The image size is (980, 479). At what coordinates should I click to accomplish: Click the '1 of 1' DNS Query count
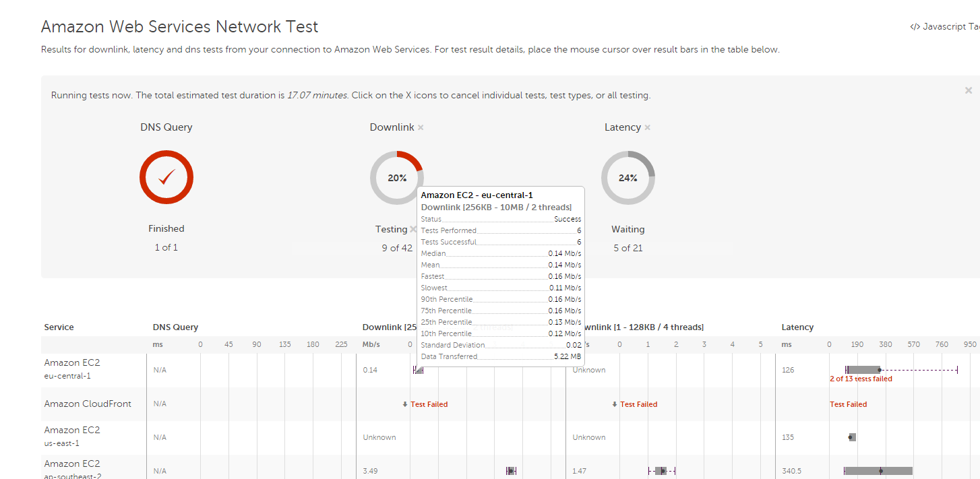point(166,248)
